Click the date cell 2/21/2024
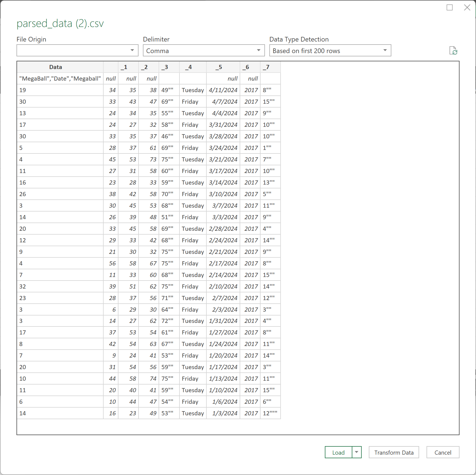 point(223,252)
